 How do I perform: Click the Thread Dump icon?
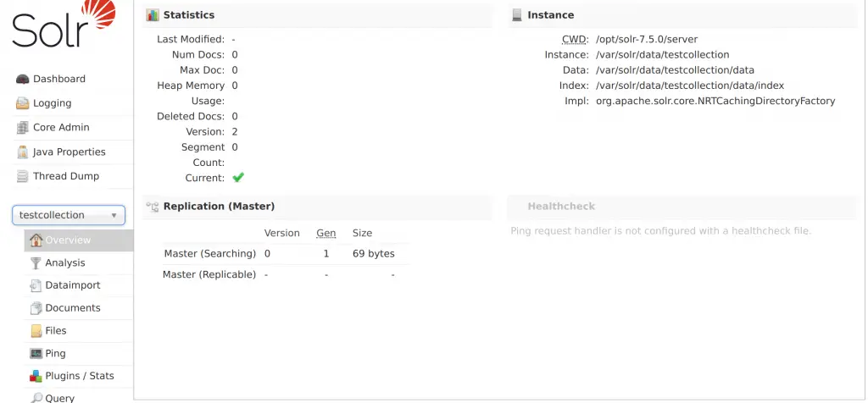(x=22, y=176)
